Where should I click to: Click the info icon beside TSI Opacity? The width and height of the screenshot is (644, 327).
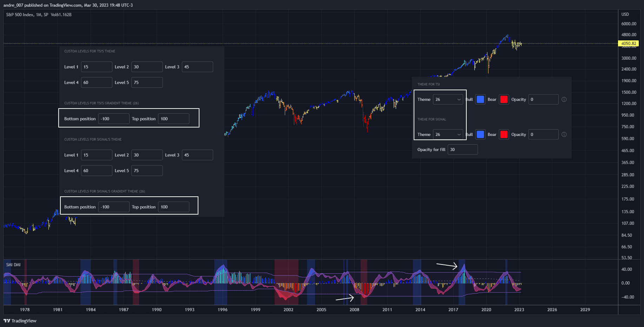pyautogui.click(x=564, y=99)
